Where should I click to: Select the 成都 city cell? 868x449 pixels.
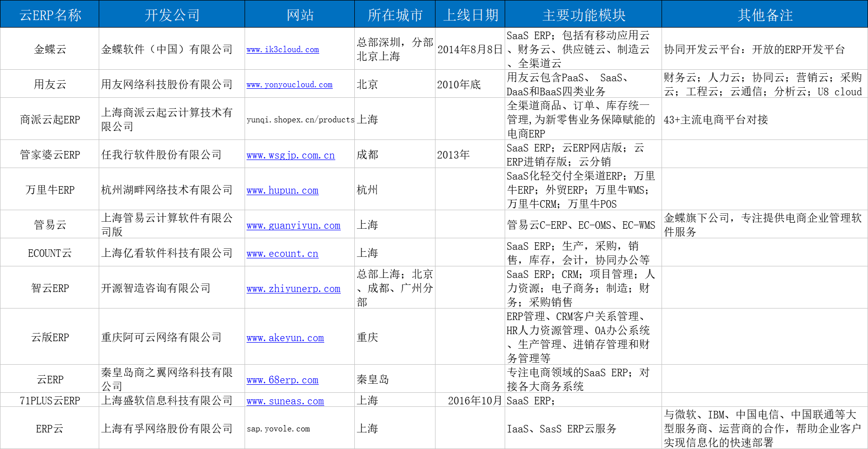[x=395, y=154]
